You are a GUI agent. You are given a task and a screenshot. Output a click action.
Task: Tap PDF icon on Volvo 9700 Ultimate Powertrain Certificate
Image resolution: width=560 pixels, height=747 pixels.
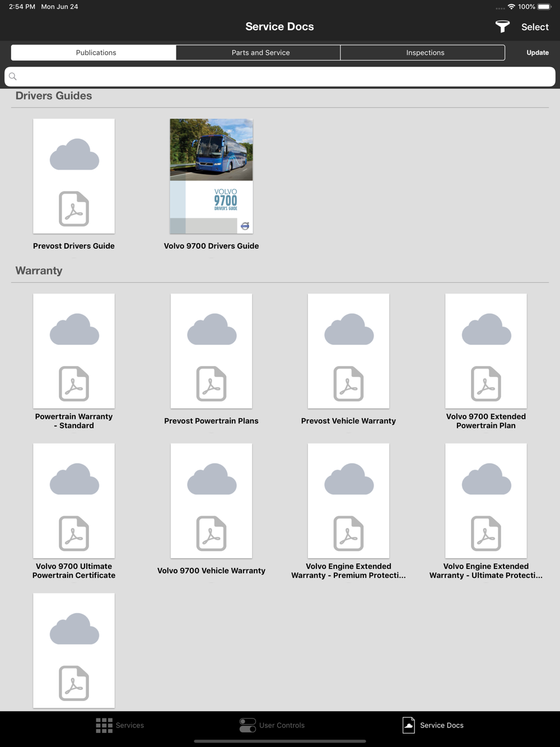pyautogui.click(x=74, y=534)
